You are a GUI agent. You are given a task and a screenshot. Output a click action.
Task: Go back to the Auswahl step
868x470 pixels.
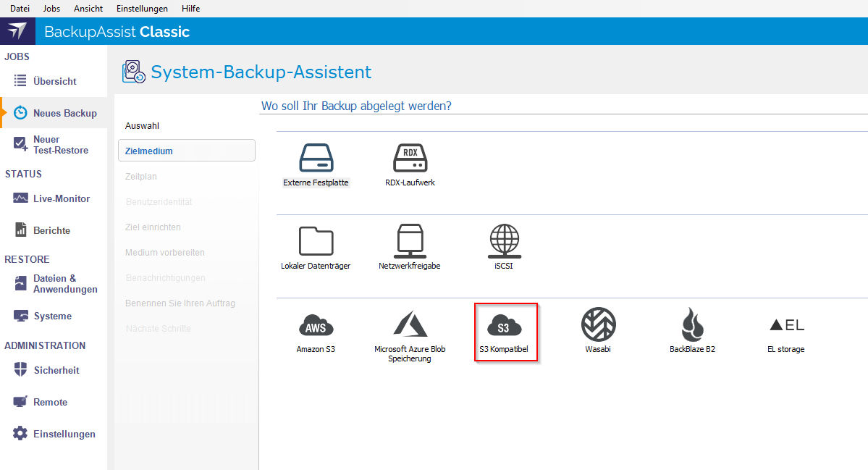pyautogui.click(x=142, y=126)
